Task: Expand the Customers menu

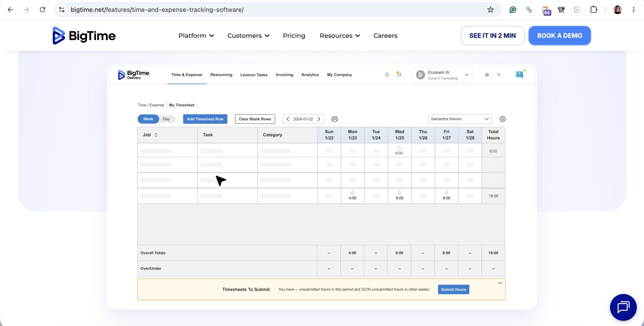Action: (248, 36)
